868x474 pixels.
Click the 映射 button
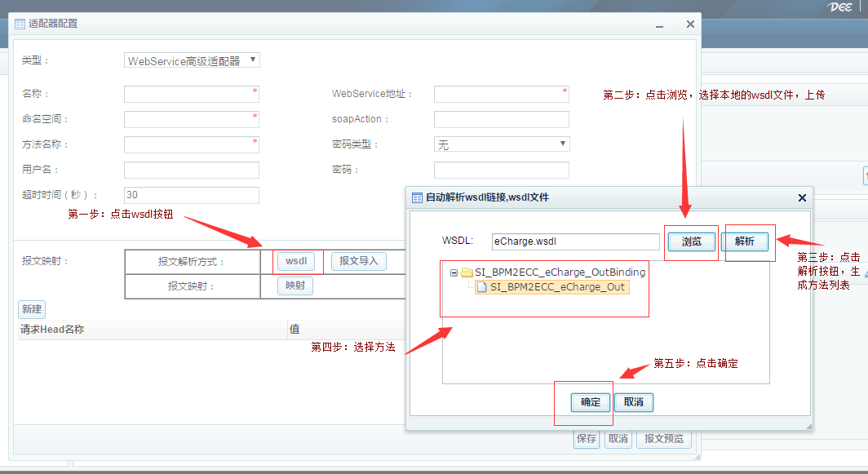tap(295, 286)
